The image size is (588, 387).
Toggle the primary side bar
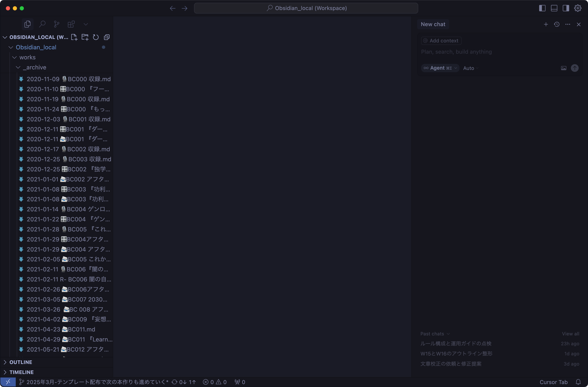tap(542, 8)
